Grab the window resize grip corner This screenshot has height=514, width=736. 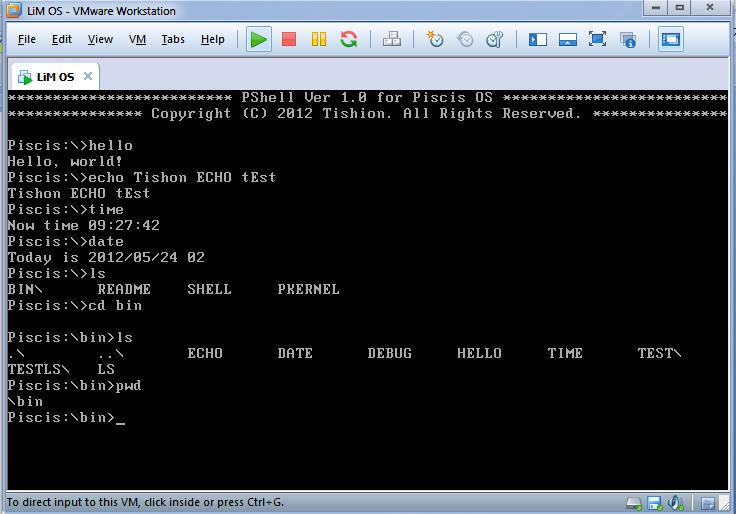725,504
